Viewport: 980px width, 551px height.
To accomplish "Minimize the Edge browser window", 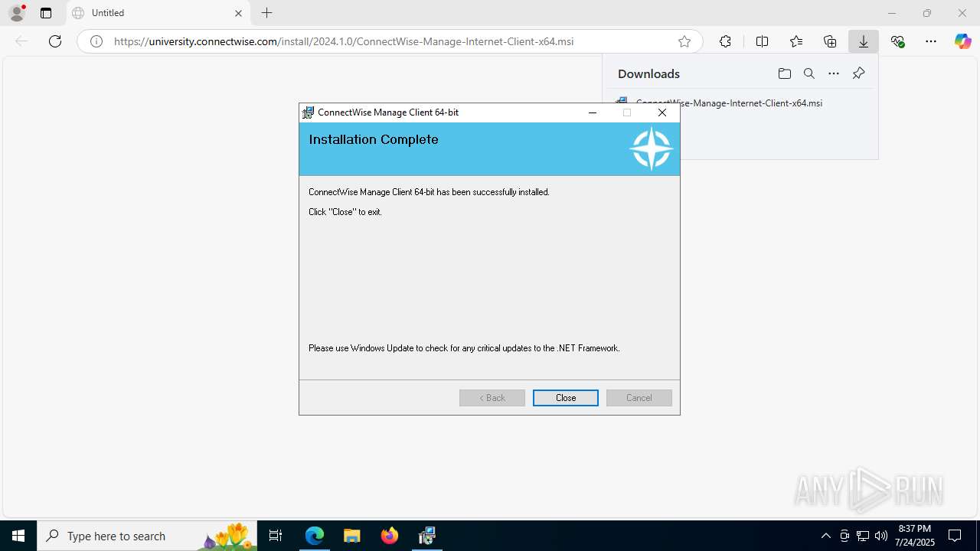I will [892, 13].
